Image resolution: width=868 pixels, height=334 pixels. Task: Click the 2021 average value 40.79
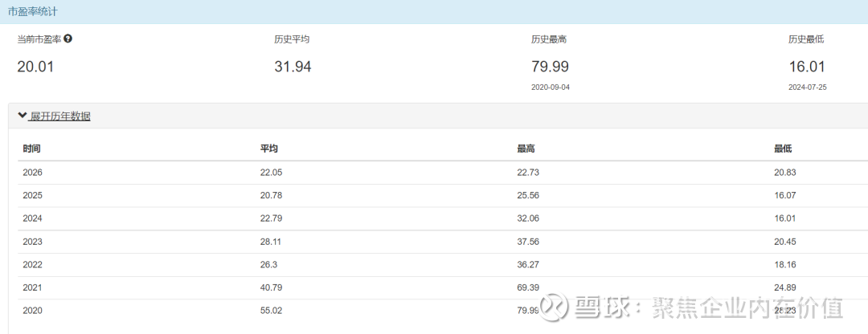pos(272,287)
